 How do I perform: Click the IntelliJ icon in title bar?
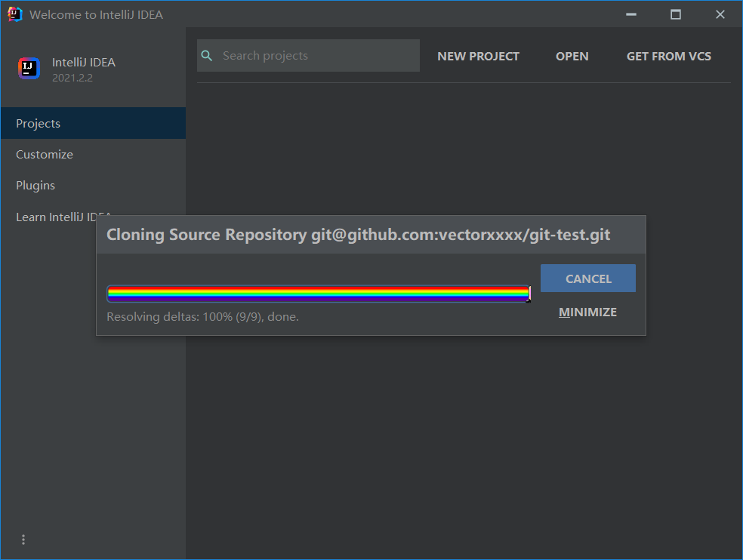coord(14,14)
